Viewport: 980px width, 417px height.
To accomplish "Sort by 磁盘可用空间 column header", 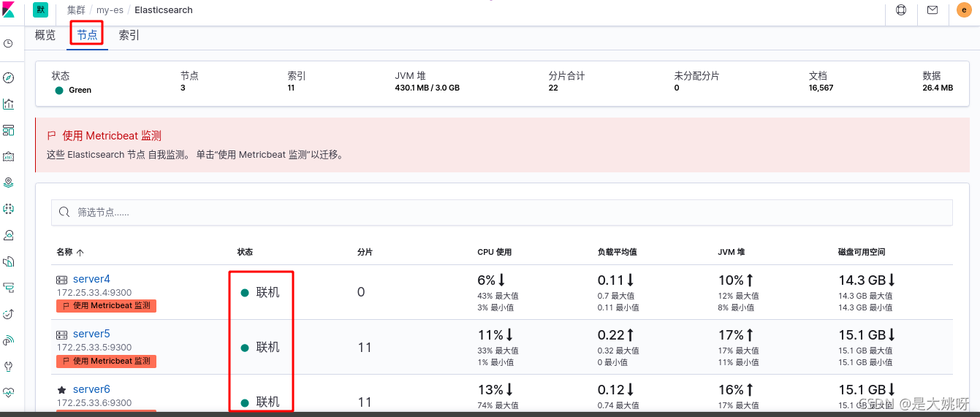I will tap(862, 252).
